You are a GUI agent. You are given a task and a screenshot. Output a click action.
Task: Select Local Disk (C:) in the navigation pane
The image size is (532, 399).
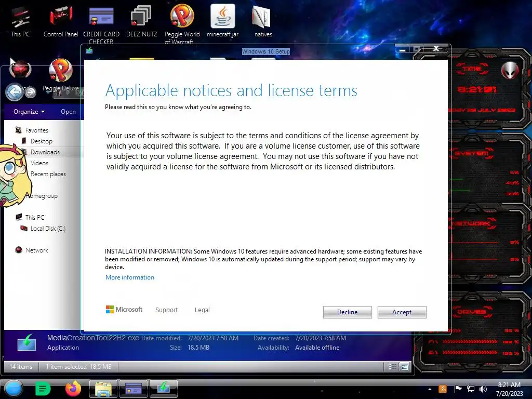coord(48,229)
